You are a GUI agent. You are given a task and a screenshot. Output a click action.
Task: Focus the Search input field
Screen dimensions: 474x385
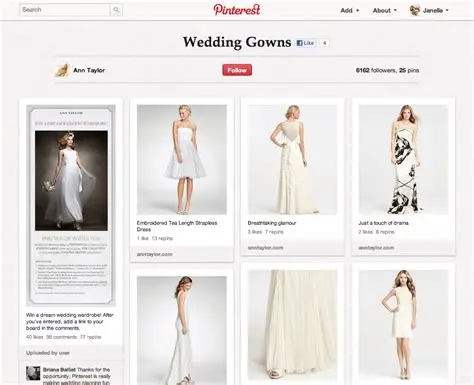pos(65,10)
